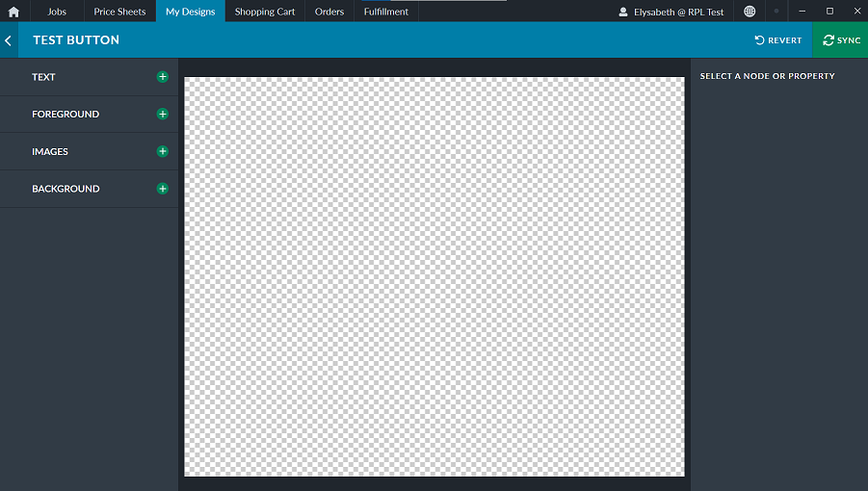Add a new Background node
This screenshot has height=491, width=868.
(163, 189)
